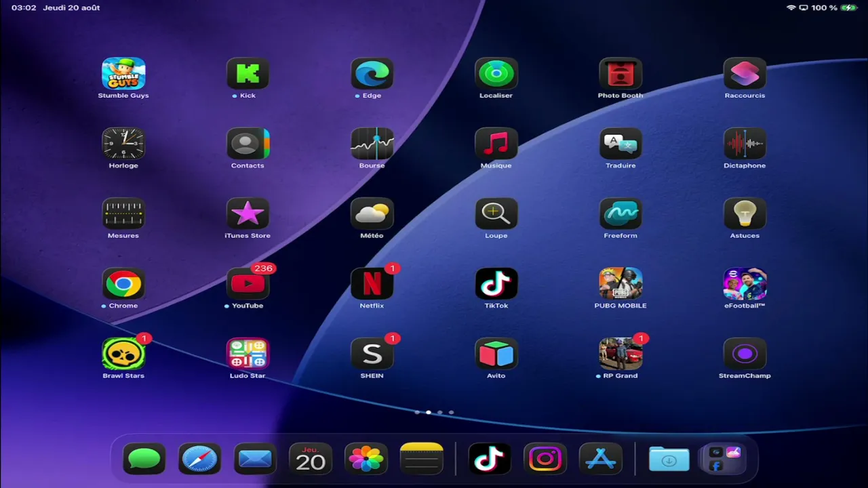Screen dimensions: 868x488
Task: Tap the Wi-Fi status icon
Action: point(791,7)
